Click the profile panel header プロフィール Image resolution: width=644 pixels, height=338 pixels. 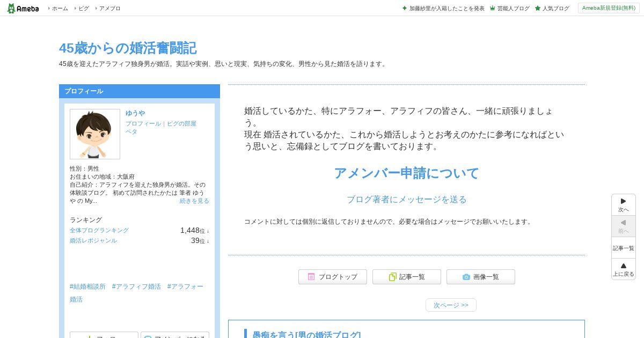(140, 91)
